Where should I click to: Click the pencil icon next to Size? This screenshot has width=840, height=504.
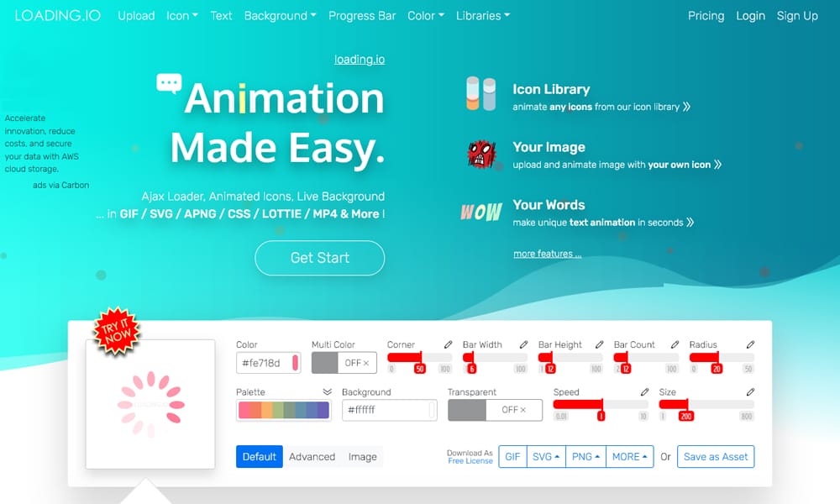pos(750,391)
